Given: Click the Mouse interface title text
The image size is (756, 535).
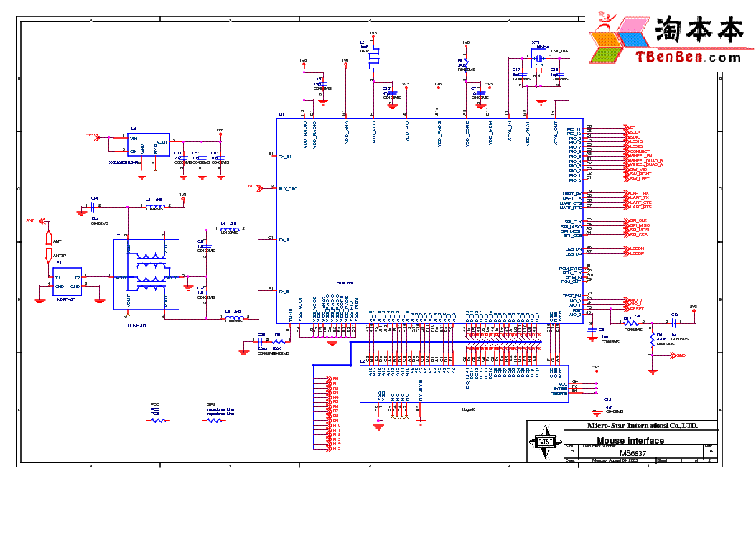Looking at the screenshot, I should coord(630,441).
